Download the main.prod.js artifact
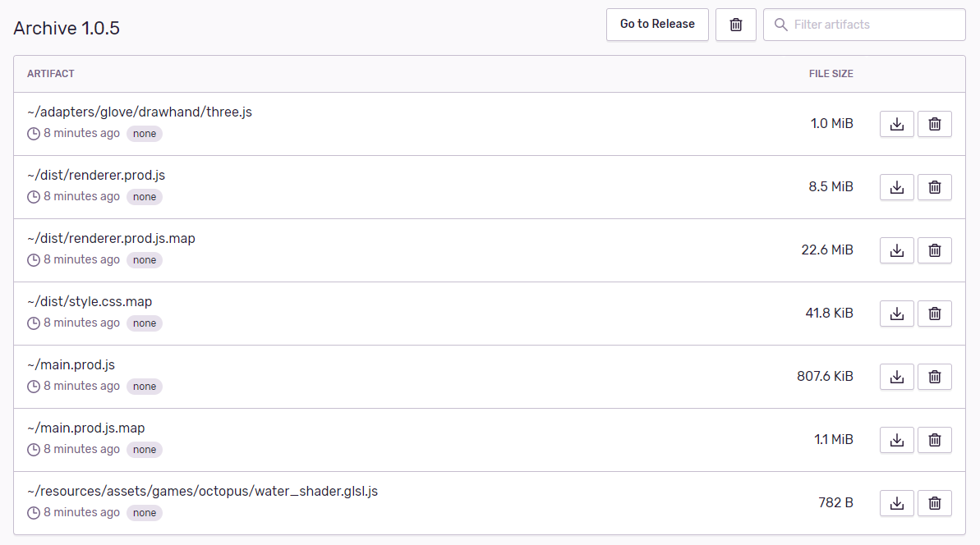 pyautogui.click(x=896, y=376)
